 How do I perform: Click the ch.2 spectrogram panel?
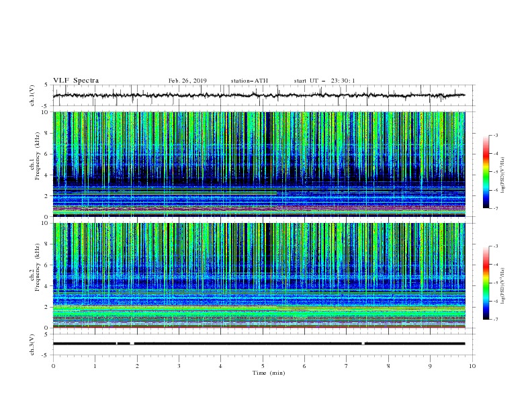259,275
